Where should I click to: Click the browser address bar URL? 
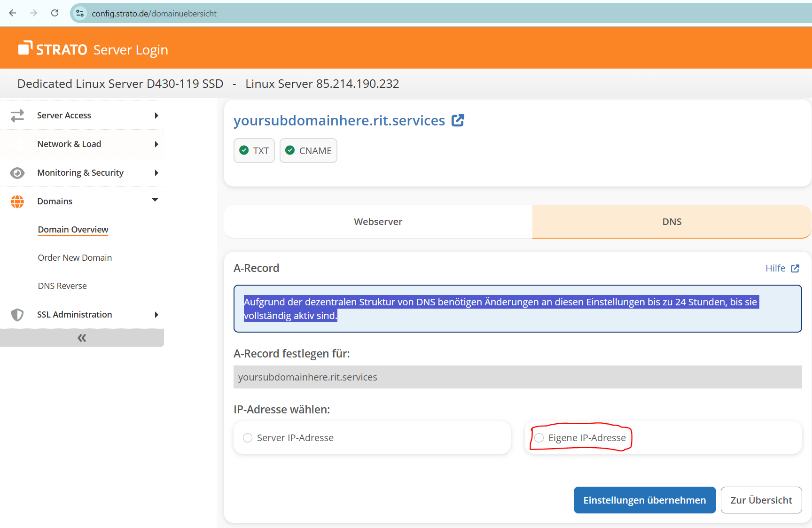click(154, 14)
